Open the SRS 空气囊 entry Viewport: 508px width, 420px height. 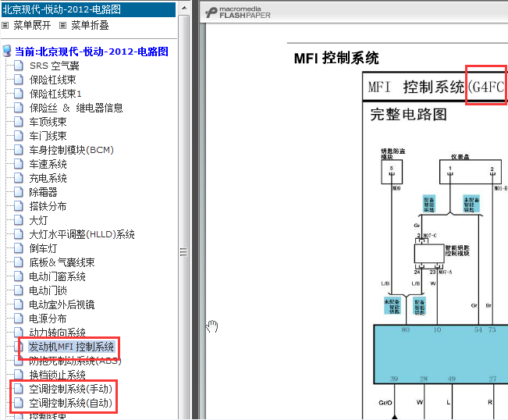pyautogui.click(x=55, y=66)
